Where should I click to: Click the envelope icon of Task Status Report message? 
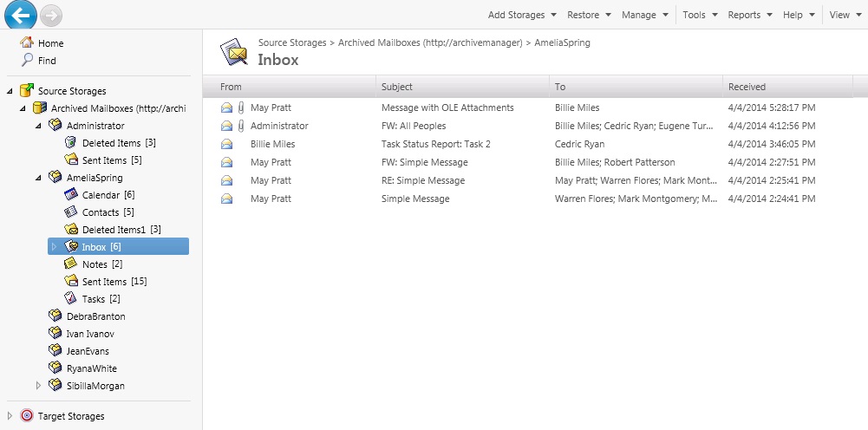coord(226,144)
